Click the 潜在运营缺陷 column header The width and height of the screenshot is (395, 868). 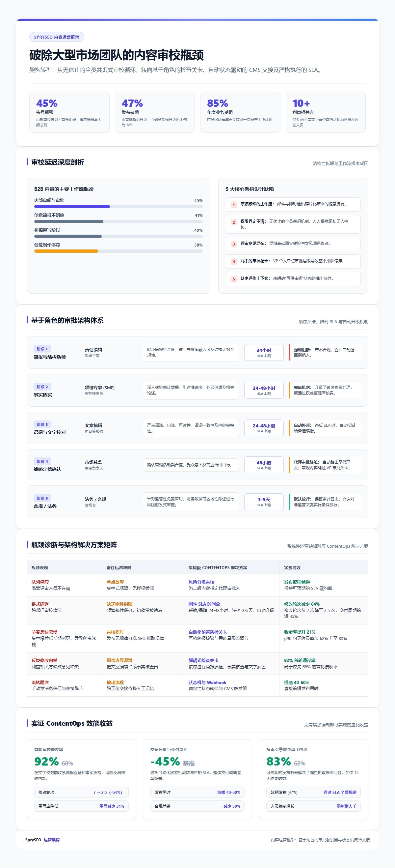point(143,567)
